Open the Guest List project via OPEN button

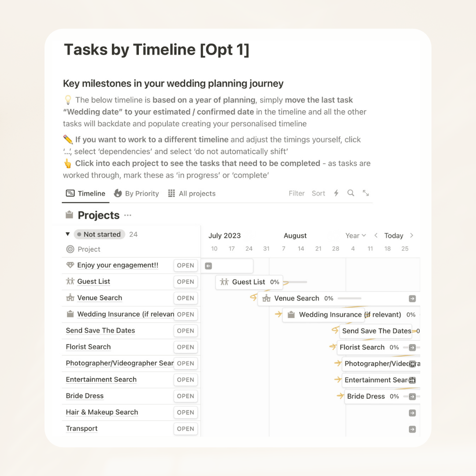pos(186,282)
